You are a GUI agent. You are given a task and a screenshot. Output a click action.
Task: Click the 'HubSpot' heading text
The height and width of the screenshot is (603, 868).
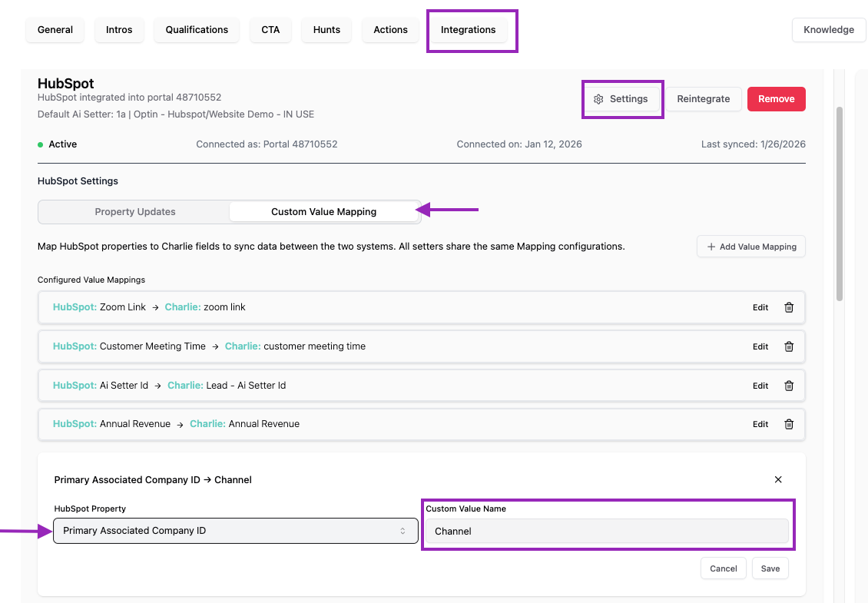66,84
